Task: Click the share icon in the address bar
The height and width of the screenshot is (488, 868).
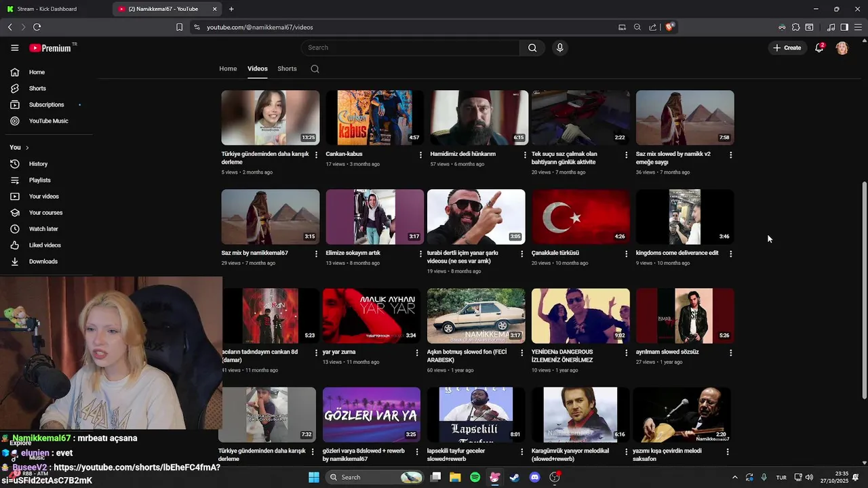Action: pyautogui.click(x=652, y=27)
